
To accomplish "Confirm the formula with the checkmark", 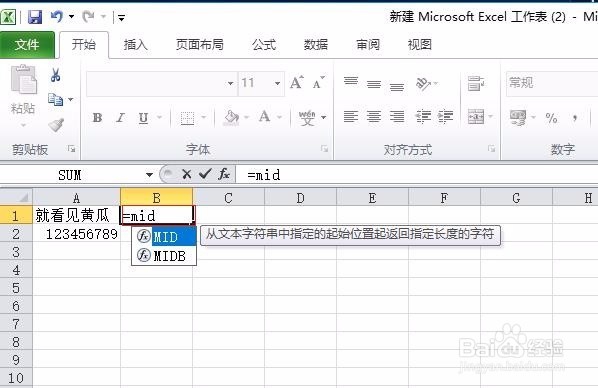I will [205, 174].
